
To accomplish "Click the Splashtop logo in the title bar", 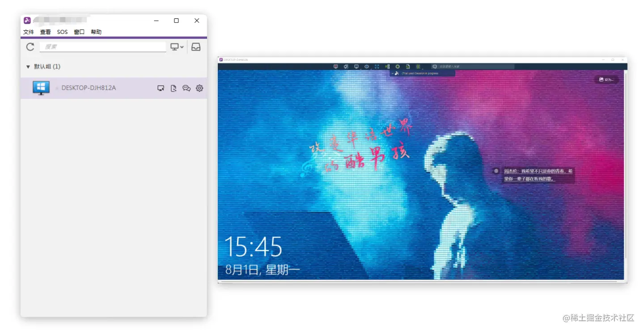I will (x=27, y=21).
